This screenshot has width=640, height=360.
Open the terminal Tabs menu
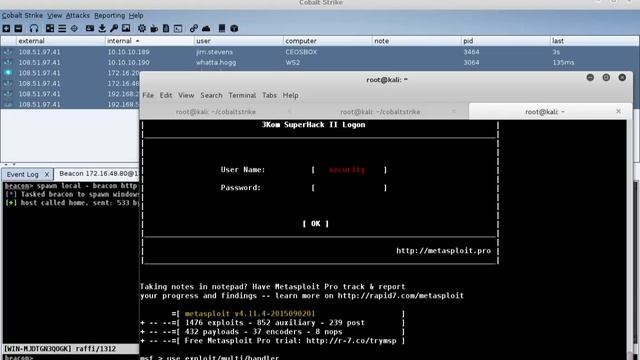coord(269,95)
